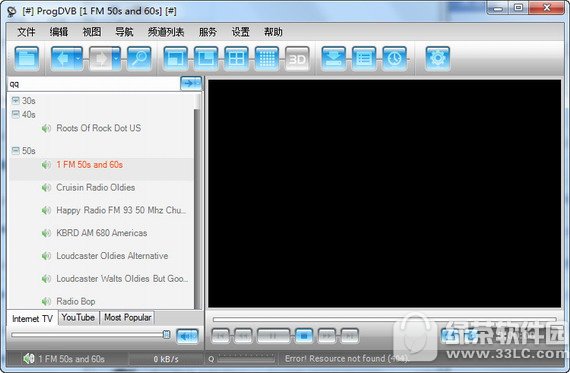Click the channel search field containing qq

pyautogui.click(x=93, y=84)
